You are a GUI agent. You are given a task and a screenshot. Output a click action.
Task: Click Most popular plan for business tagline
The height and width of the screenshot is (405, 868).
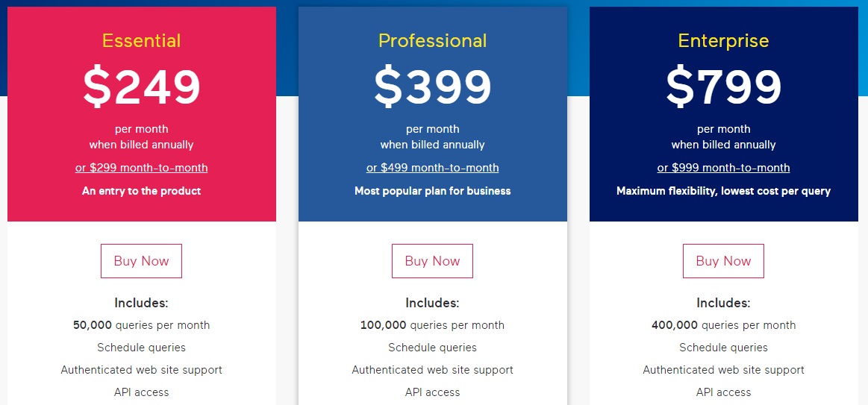tap(432, 191)
